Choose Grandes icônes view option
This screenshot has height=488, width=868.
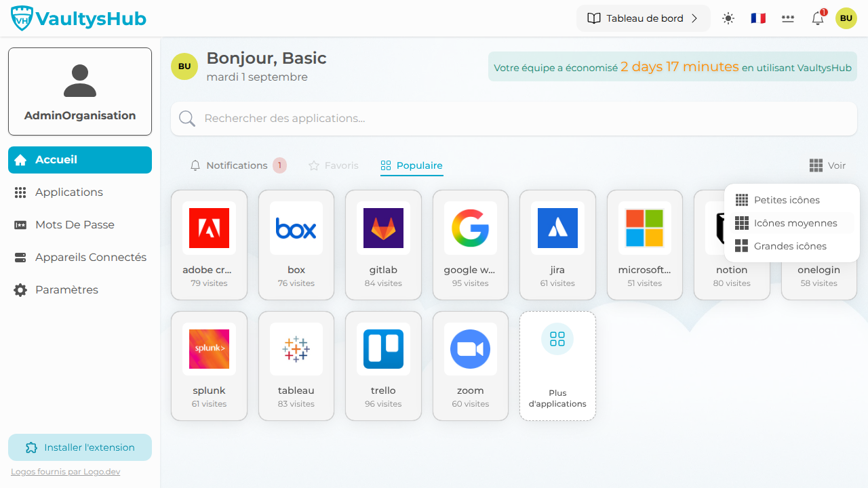[x=792, y=246]
